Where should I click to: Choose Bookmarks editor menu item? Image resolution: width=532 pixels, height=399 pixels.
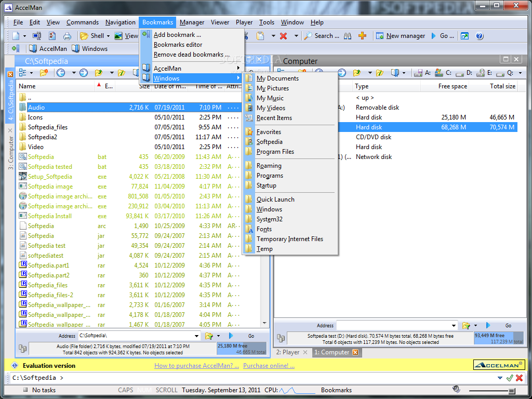(x=191, y=45)
